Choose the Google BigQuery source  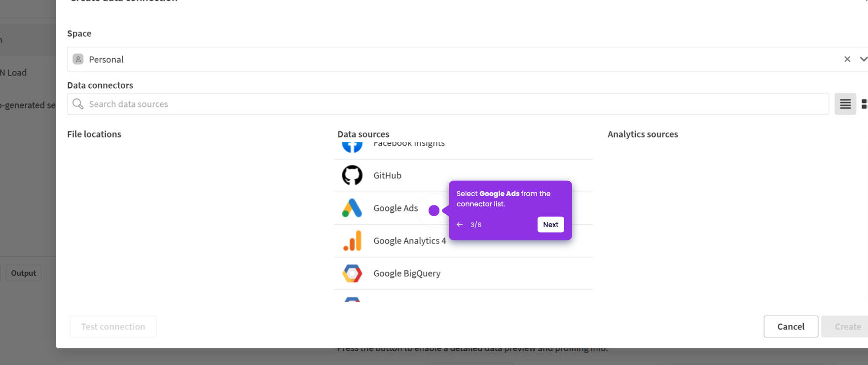pos(464,273)
